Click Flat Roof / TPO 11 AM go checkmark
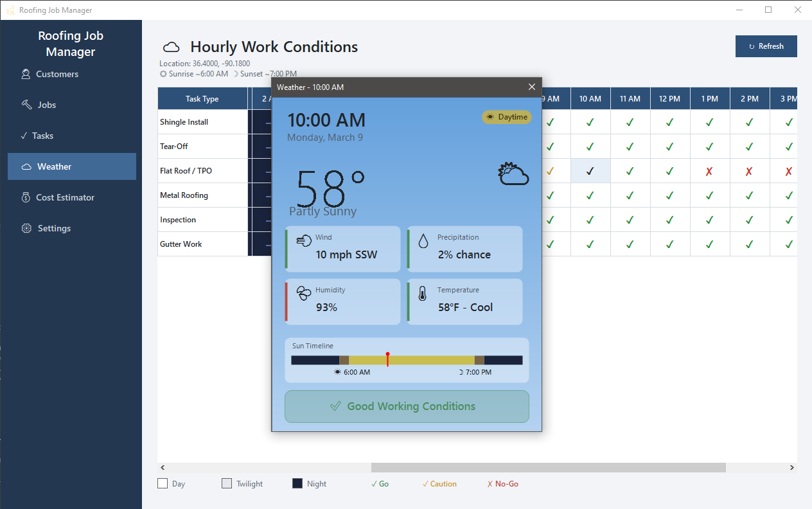The image size is (812, 509). click(630, 172)
